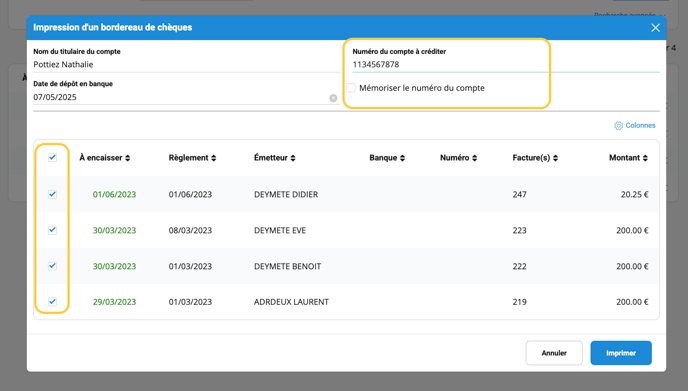Click invoice number 247
Image resolution: width=688 pixels, height=391 pixels.
[520, 194]
